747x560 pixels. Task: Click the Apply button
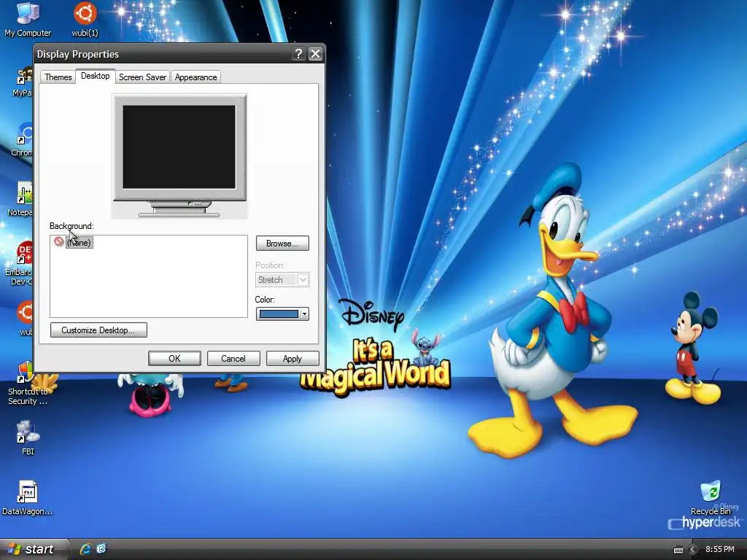click(x=293, y=359)
